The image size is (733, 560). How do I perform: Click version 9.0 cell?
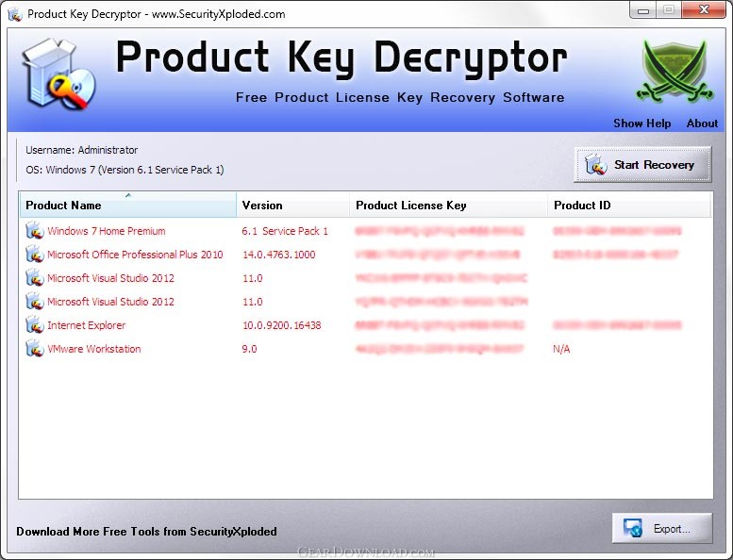tap(250, 349)
